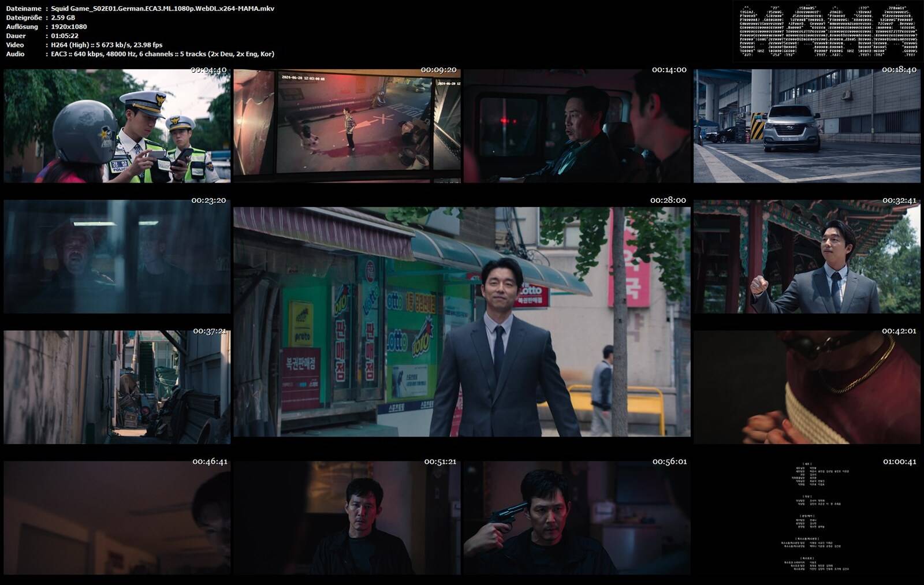Click the 00:28:00 timestamp
This screenshot has width=924, height=585.
pos(668,200)
